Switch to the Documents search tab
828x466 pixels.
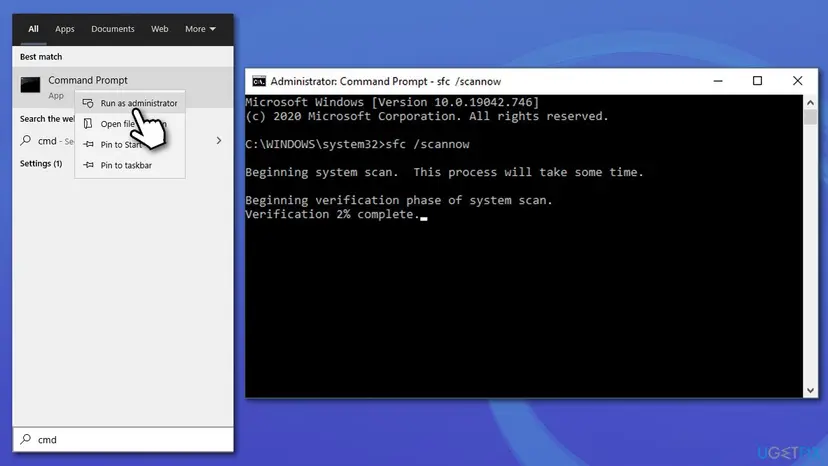click(x=112, y=29)
